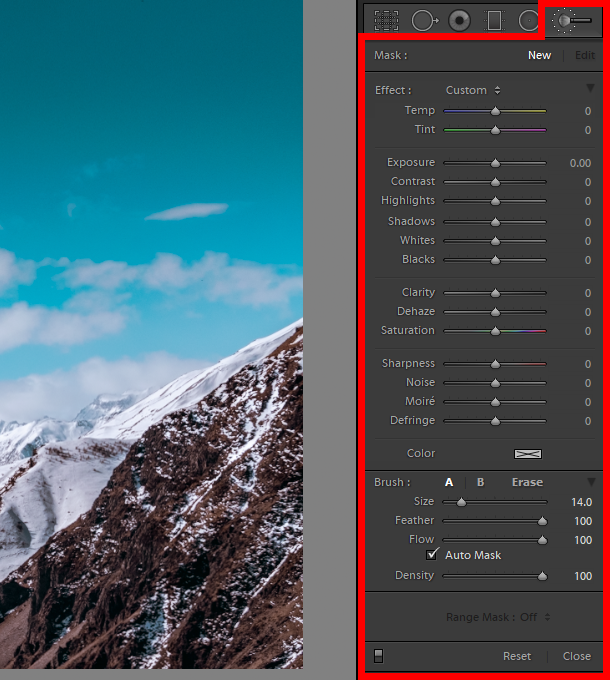Switch to brush B
Viewport: 610px width, 680px height.
tap(480, 482)
